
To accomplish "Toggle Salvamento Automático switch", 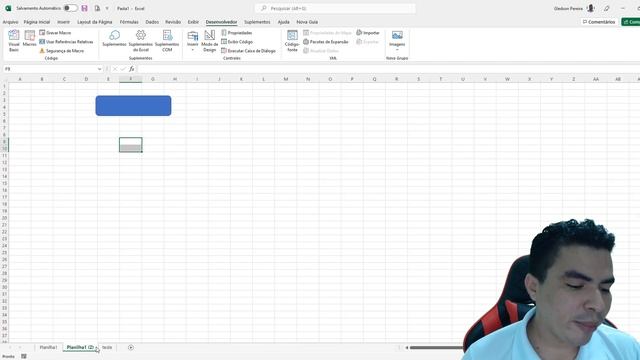I will point(70,8).
